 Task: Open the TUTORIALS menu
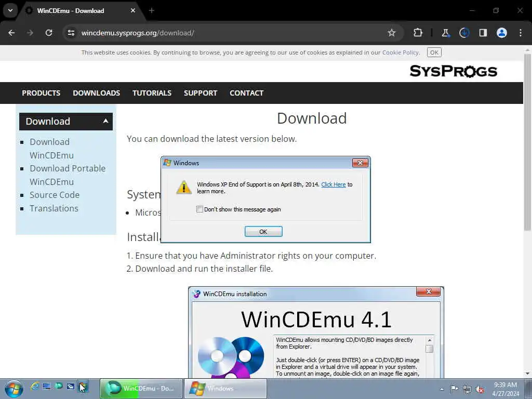point(152,93)
